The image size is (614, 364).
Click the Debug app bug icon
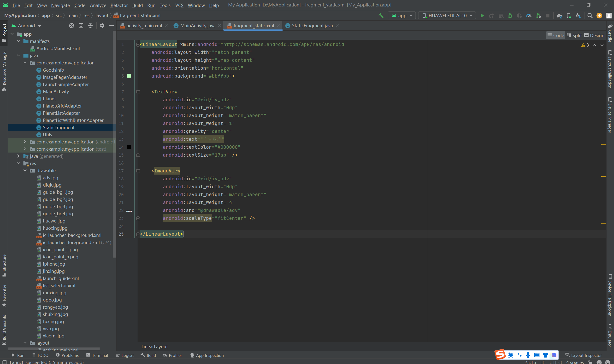click(510, 16)
